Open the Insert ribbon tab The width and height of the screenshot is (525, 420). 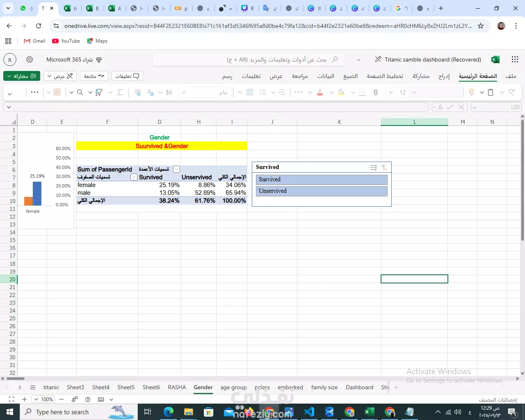point(444,76)
